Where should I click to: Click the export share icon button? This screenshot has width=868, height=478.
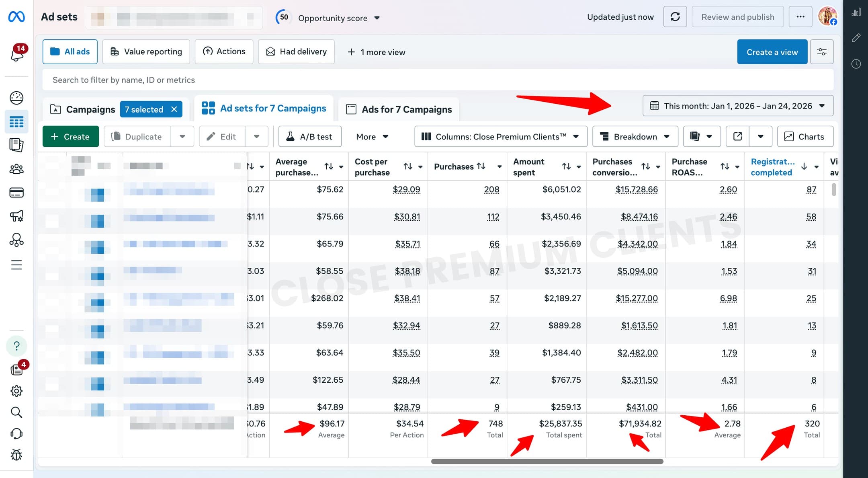(x=737, y=137)
